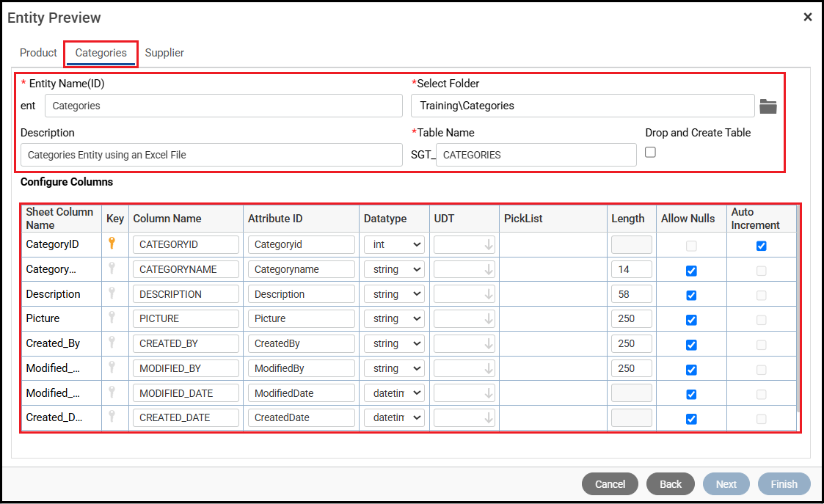Uncheck Auto Increment for CategoryID
824x504 pixels.
[761, 246]
